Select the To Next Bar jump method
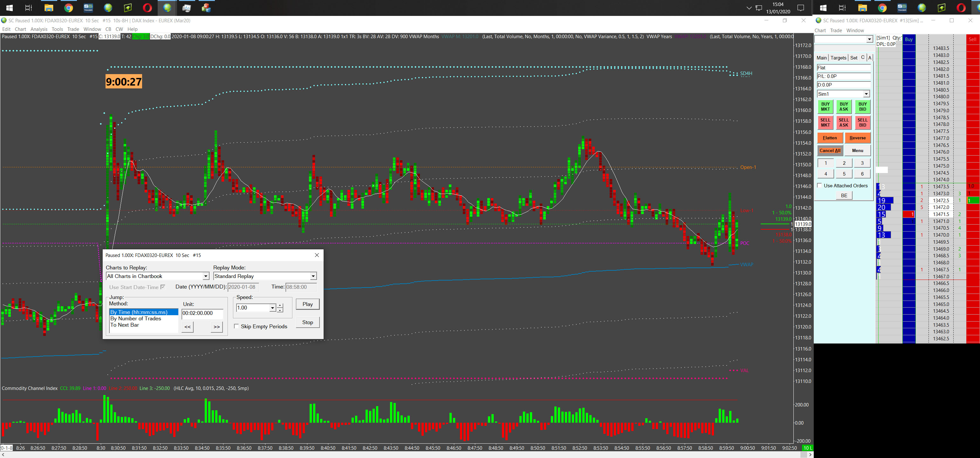 [124, 325]
